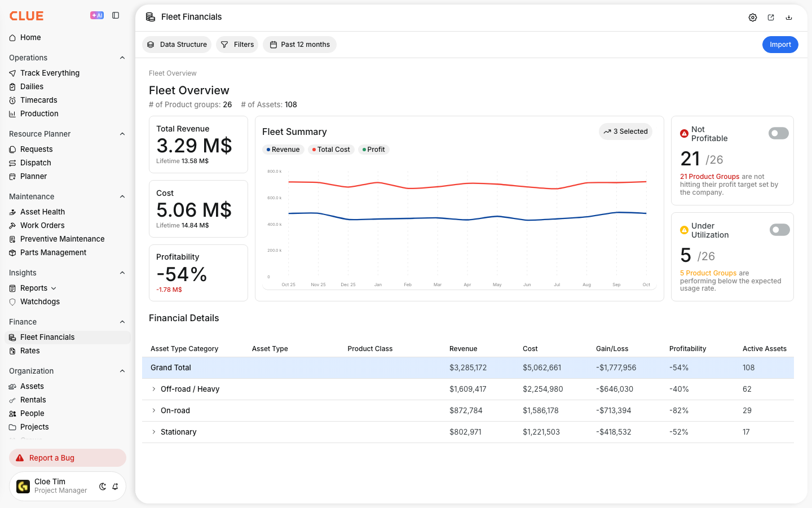Click the Cost 5.06 M$ card

[x=198, y=209]
